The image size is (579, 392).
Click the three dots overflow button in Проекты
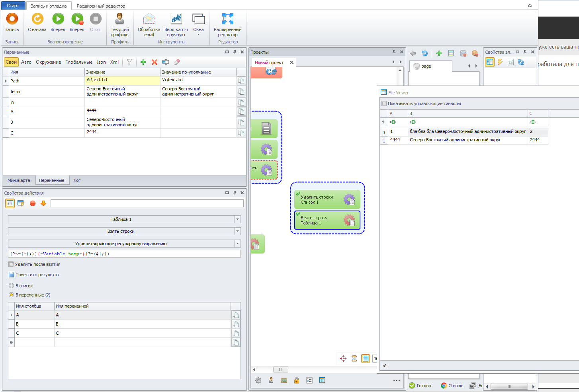pos(397,380)
